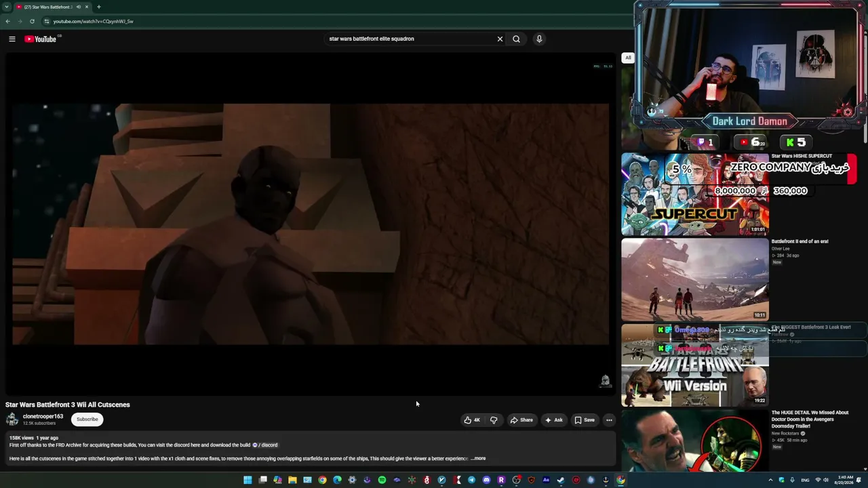Select the All filter chip
The image size is (868, 488).
pos(628,58)
